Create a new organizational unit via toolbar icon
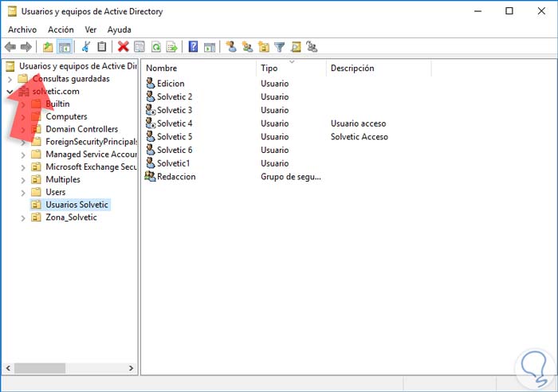 [x=264, y=46]
